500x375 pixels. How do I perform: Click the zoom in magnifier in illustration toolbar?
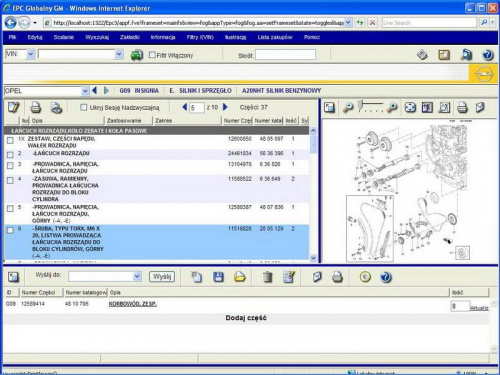point(392,107)
